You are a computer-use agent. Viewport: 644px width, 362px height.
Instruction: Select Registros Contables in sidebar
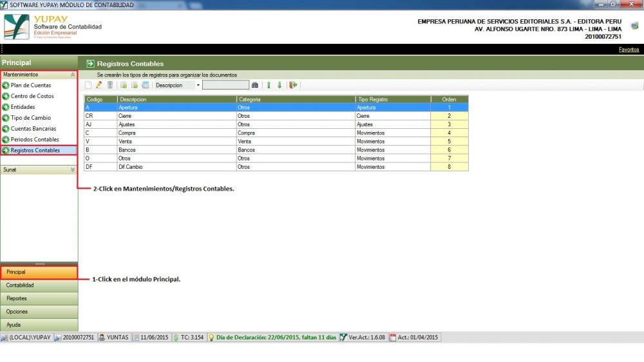pyautogui.click(x=39, y=150)
